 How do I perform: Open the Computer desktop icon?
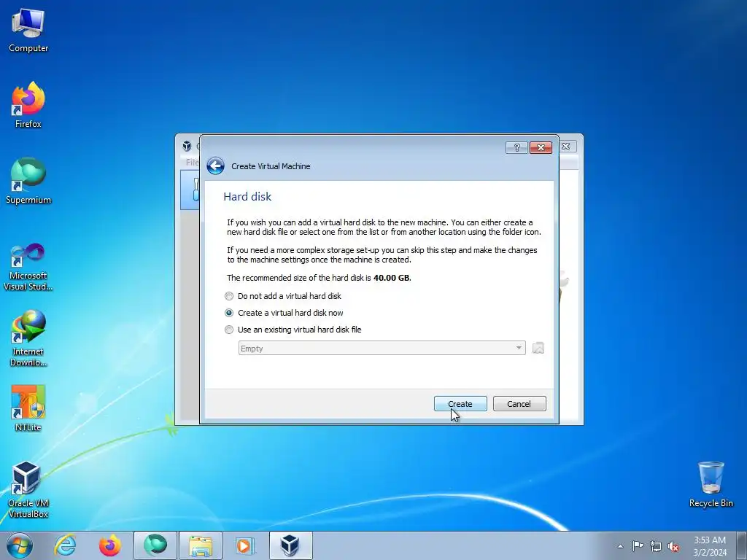28,31
